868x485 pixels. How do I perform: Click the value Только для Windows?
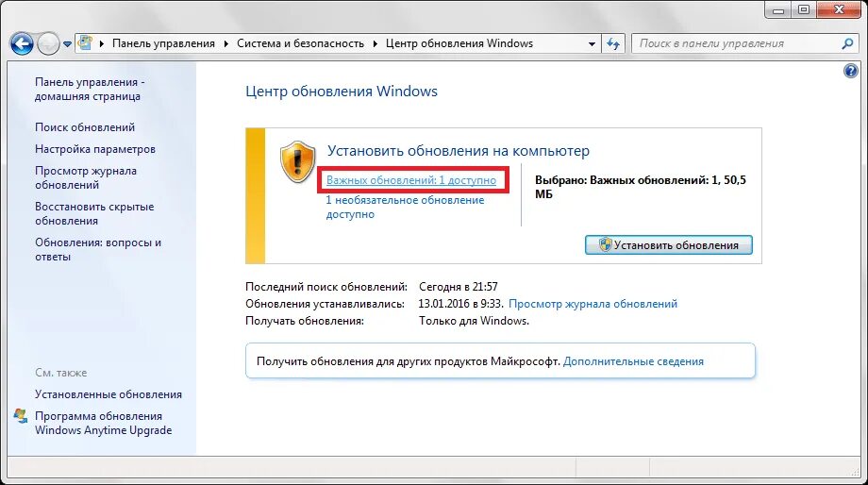[x=474, y=321]
